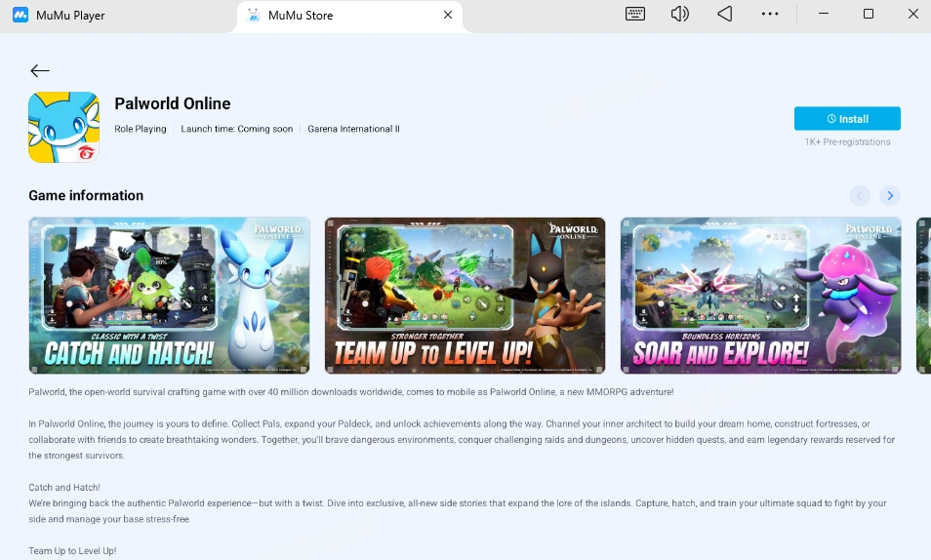Open the three-dots more menu
Image resolution: width=931 pixels, height=560 pixels.
click(x=770, y=14)
